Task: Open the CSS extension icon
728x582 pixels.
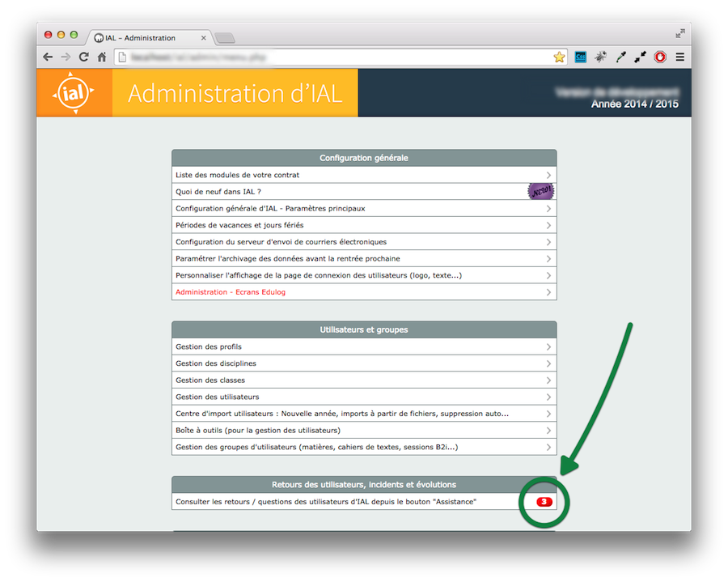Action: [581, 57]
